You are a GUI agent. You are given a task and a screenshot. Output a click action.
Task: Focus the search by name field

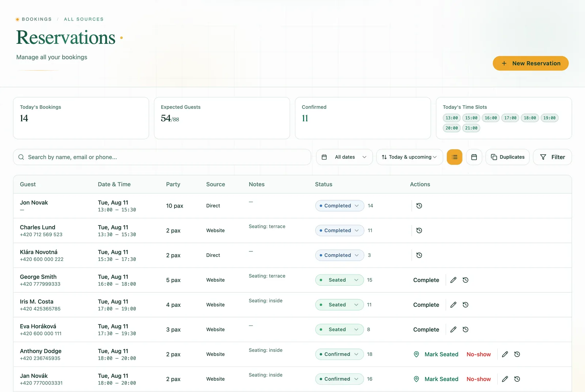tap(162, 157)
